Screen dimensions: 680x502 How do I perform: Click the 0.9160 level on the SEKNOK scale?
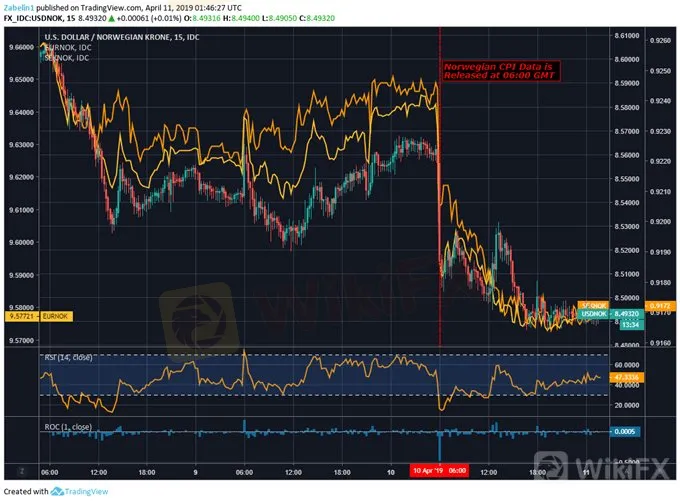660,342
